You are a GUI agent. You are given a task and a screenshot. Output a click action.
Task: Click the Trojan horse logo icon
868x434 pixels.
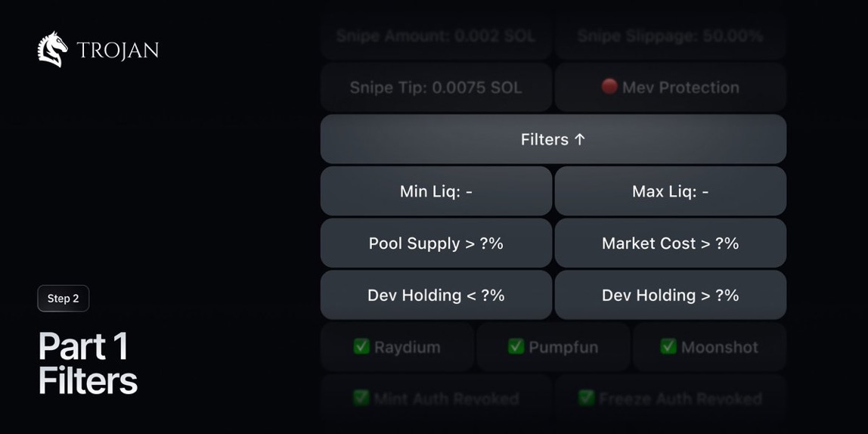click(53, 49)
